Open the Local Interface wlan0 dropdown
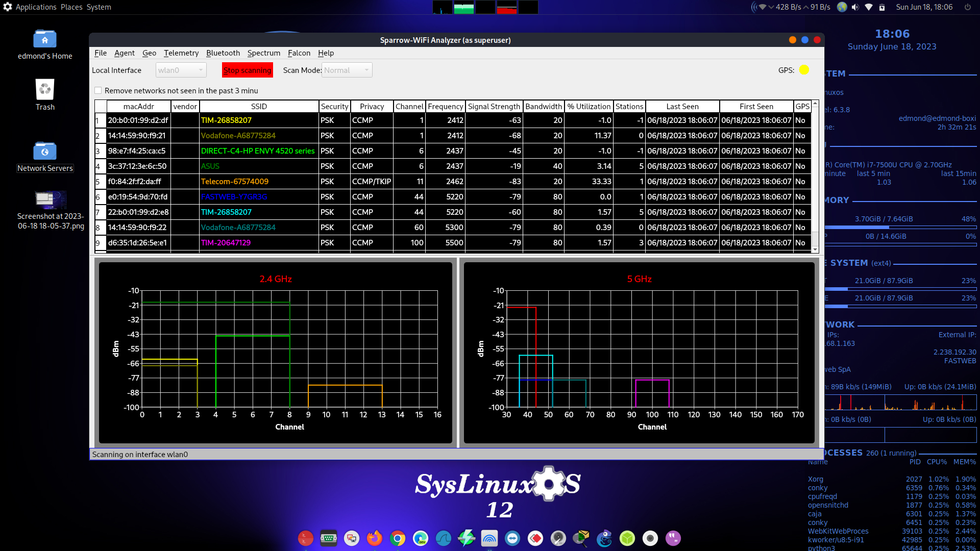This screenshot has width=980, height=551. point(181,70)
